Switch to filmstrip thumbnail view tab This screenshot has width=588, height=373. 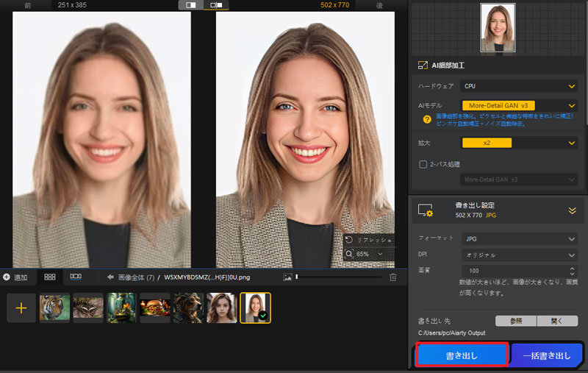coord(76,277)
